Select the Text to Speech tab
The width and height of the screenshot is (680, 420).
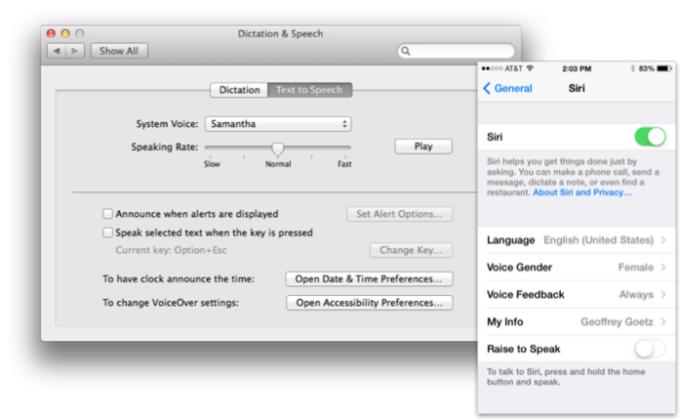point(310,90)
